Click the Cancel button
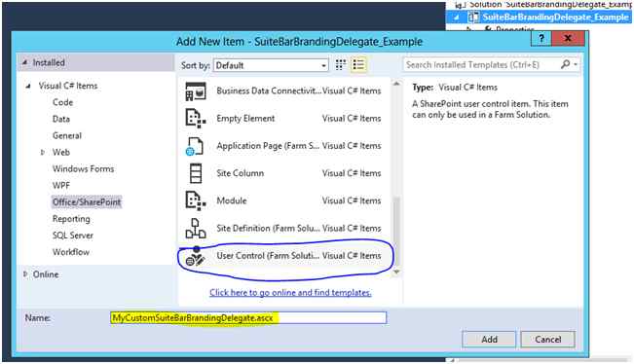Viewport: 634px width, 364px height. [547, 340]
